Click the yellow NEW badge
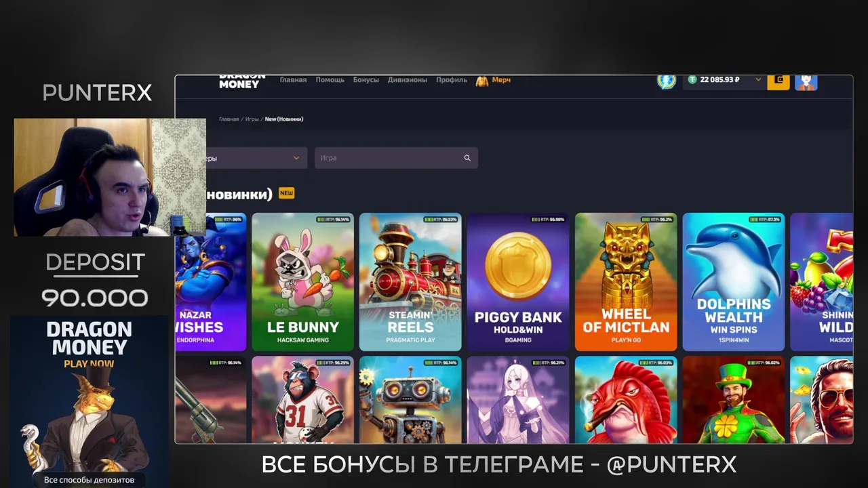The height and width of the screenshot is (488, 868). pyautogui.click(x=287, y=193)
